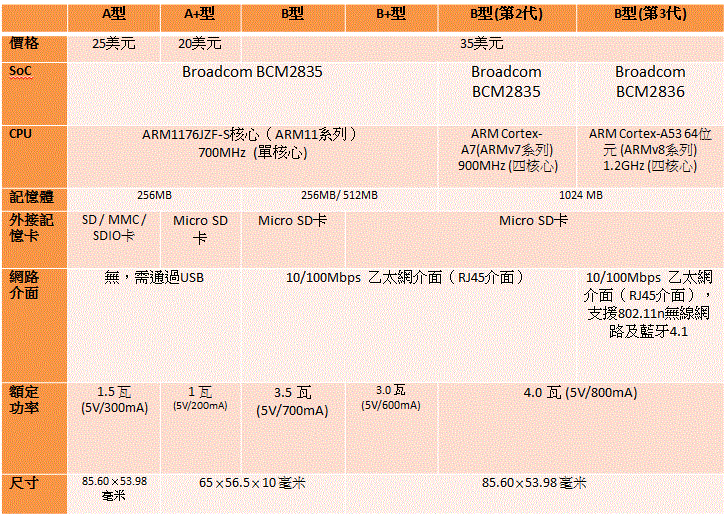Click the A型 column header

(x=114, y=18)
